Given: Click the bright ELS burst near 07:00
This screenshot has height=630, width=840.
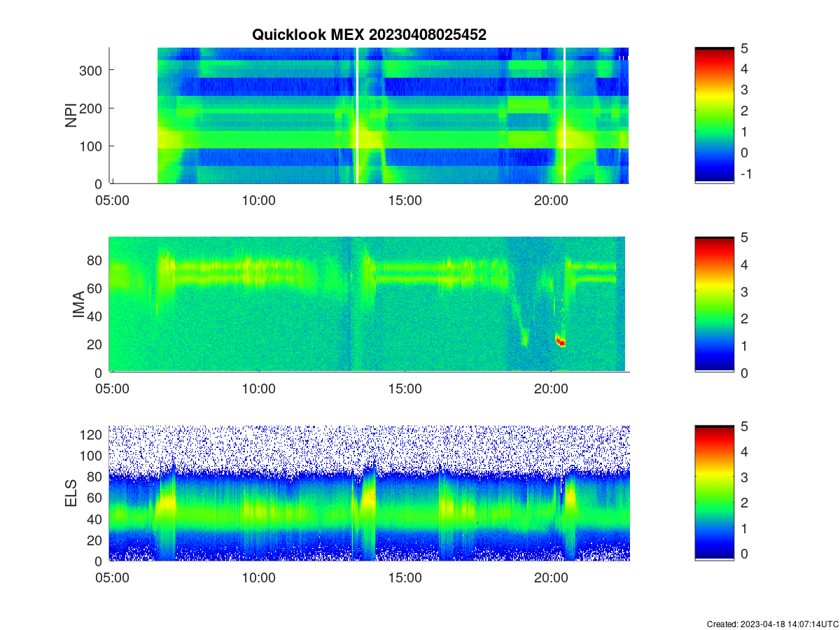Looking at the screenshot, I should pos(167,502).
